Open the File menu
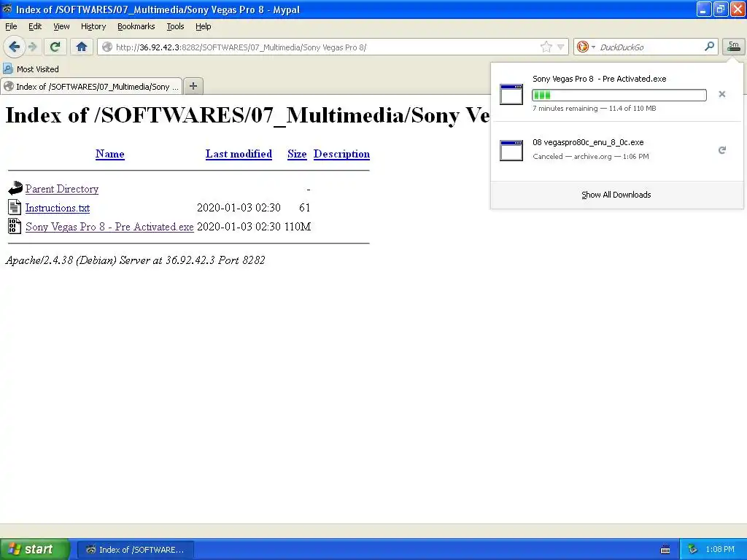Screen dimensions: 747x560 tap(11, 26)
